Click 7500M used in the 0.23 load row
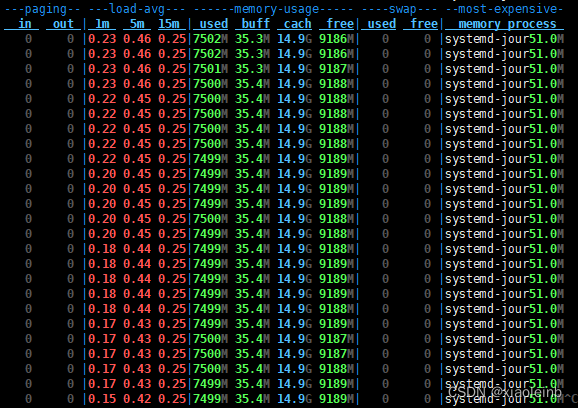Screen dimensions: 578x408 [x=210, y=84]
